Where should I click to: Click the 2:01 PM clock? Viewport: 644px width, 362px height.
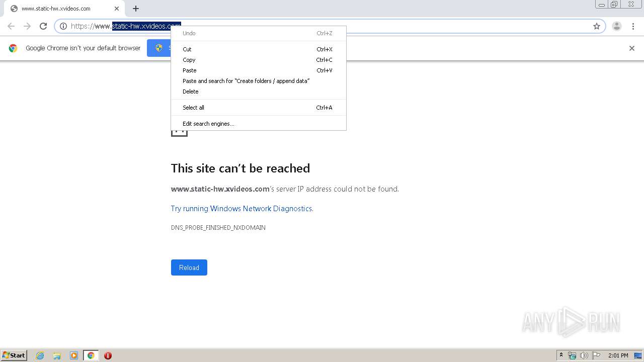coord(618,355)
